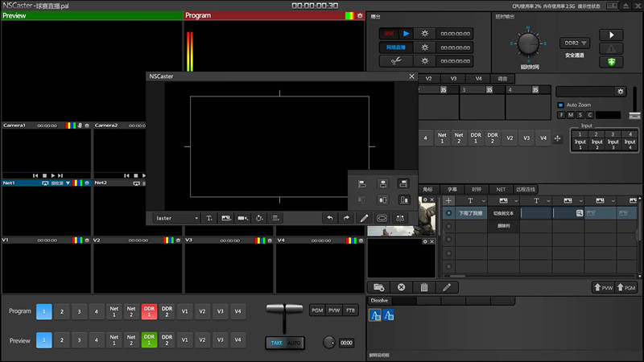Toggle the FTB fade-to-black button

[350, 311]
